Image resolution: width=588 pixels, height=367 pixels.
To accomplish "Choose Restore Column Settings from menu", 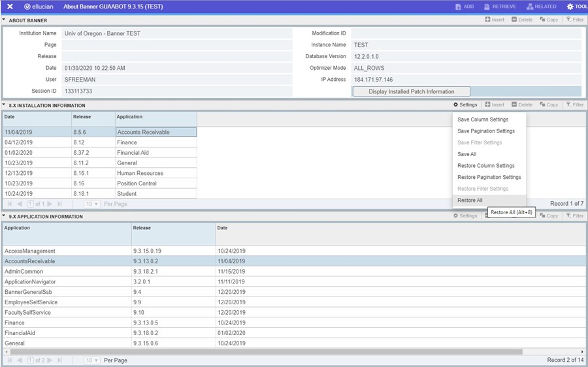I will [x=489, y=165].
